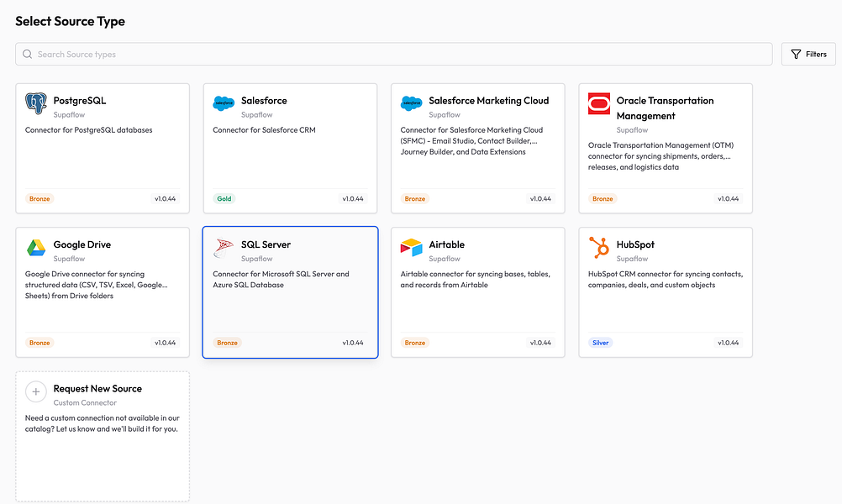Click the Salesforce Marketing Cloud logo icon
The width and height of the screenshot is (842, 504).
411,103
